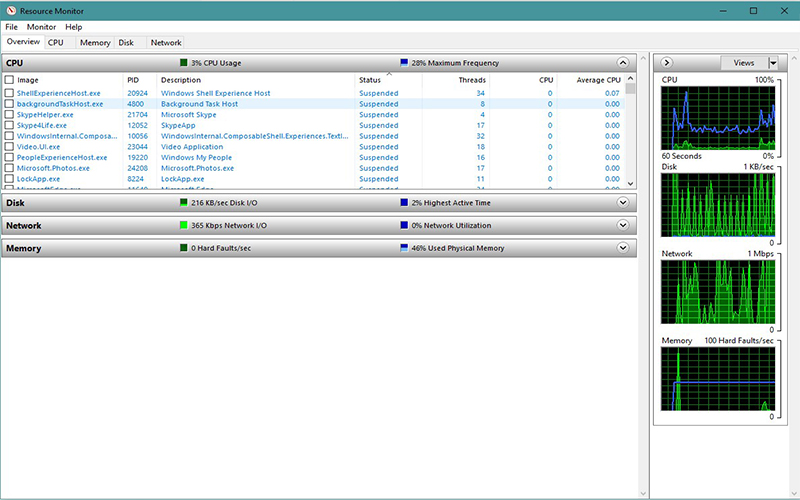Screen dimensions: 800x500
Task: Click the green CPU Usage indicator square
Action: click(184, 63)
